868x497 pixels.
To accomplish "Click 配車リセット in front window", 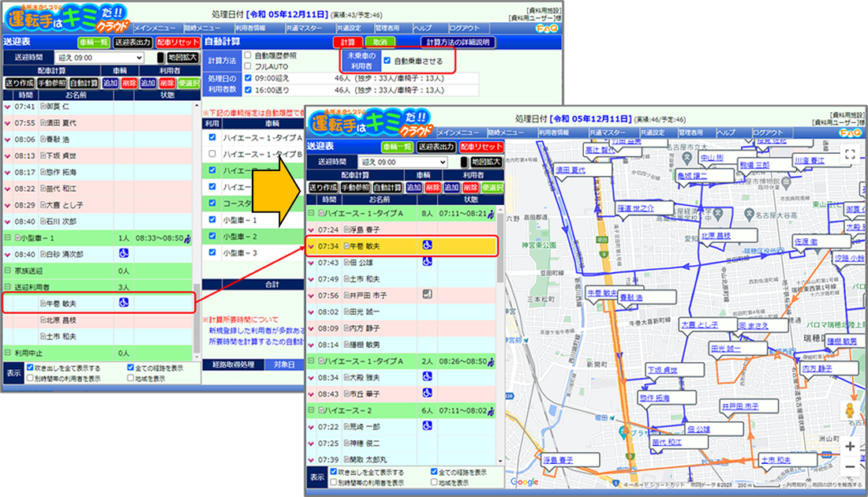I will click(481, 147).
